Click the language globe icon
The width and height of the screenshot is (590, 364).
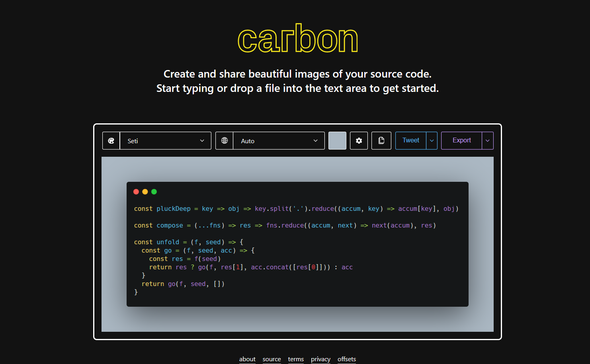[x=225, y=141]
